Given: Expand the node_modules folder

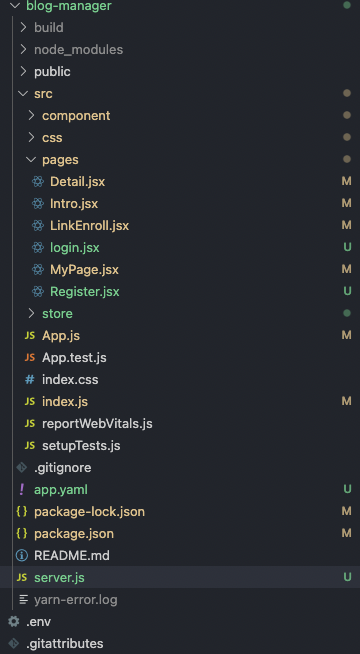Looking at the screenshot, I should click(x=23, y=50).
